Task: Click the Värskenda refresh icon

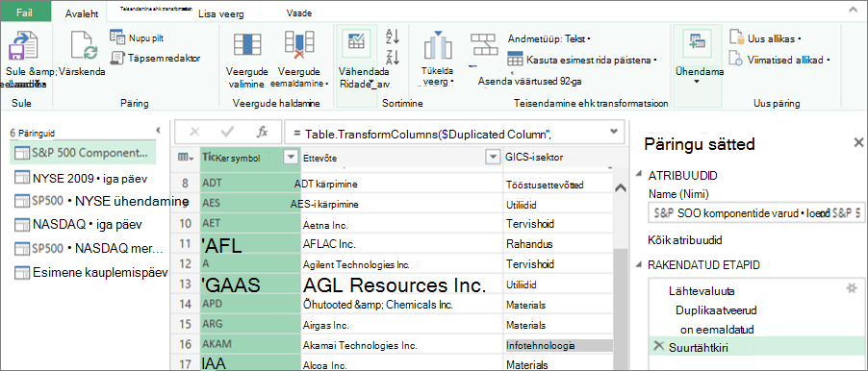Action: pyautogui.click(x=85, y=45)
